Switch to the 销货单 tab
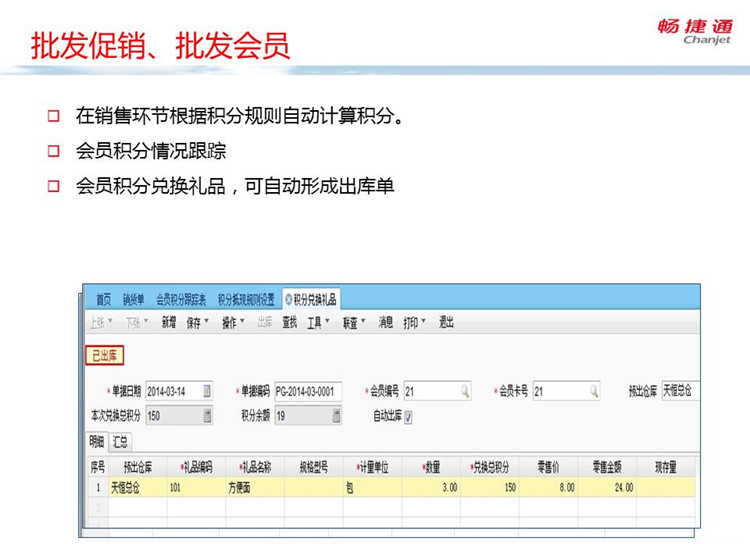750x544 pixels. [x=133, y=300]
